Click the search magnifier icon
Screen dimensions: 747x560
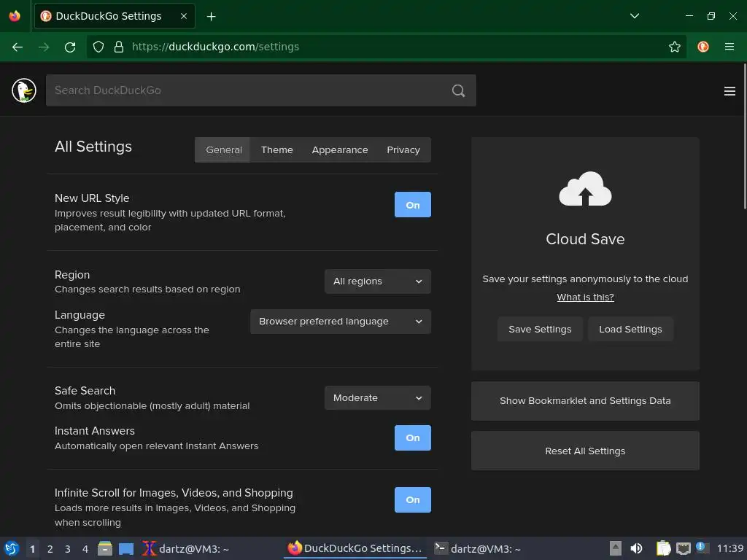point(458,90)
